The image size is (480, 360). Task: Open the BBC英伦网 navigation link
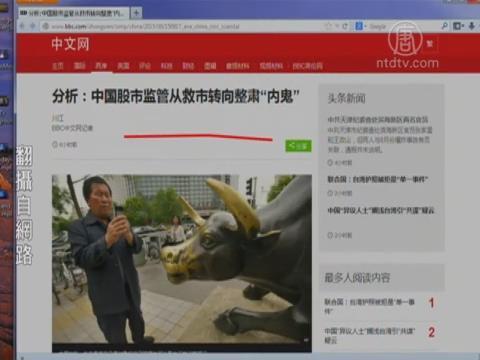pos(307,66)
